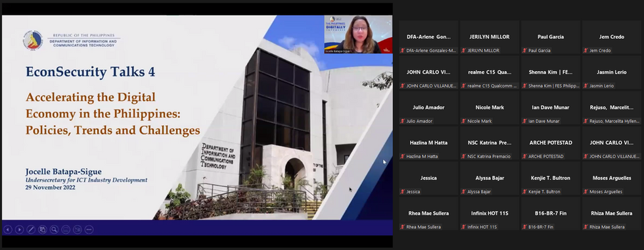Image resolution: width=644 pixels, height=250 pixels.
Task: Click muted mic icon for Rhea Mae Sullera
Action: [x=403, y=227]
